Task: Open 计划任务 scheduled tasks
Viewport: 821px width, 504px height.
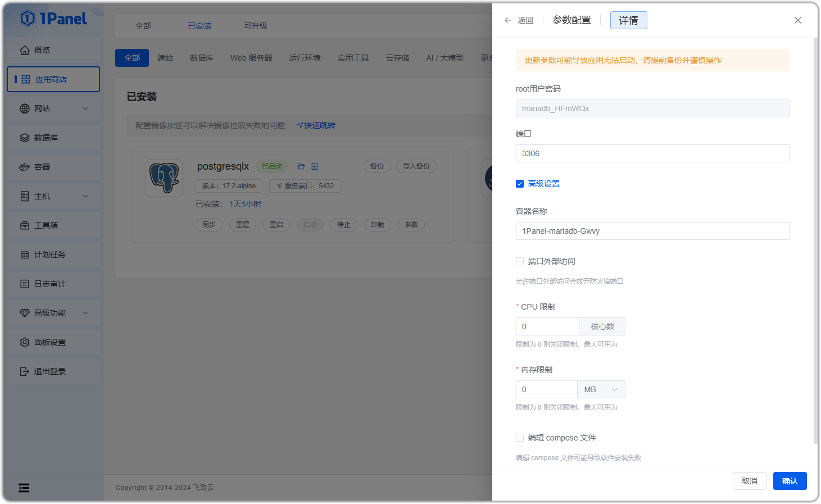Action: click(53, 255)
